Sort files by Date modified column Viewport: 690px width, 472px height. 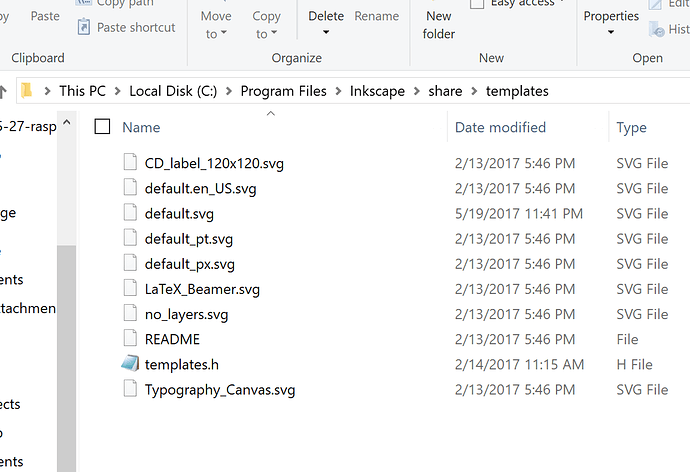(500, 127)
